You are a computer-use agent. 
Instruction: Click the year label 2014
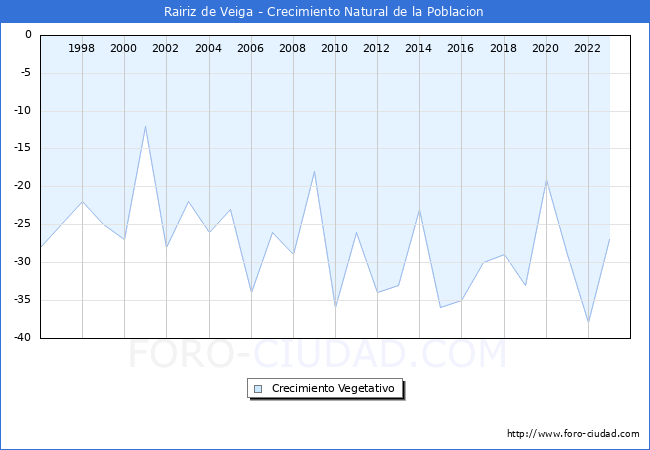(418, 48)
